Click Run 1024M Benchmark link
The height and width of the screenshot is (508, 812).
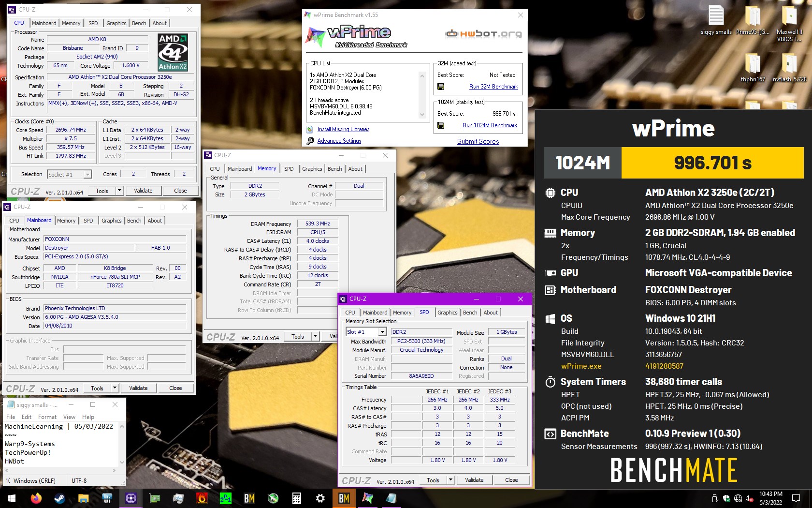pyautogui.click(x=490, y=125)
